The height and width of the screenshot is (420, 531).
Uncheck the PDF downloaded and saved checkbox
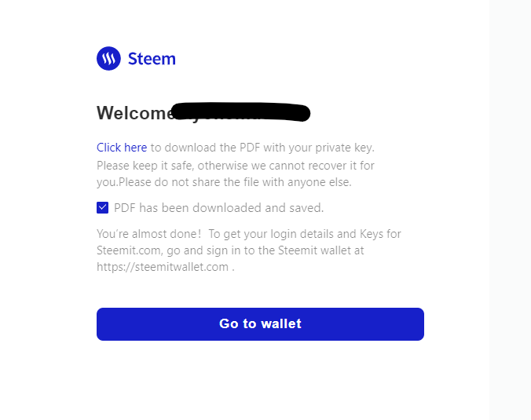[103, 208]
